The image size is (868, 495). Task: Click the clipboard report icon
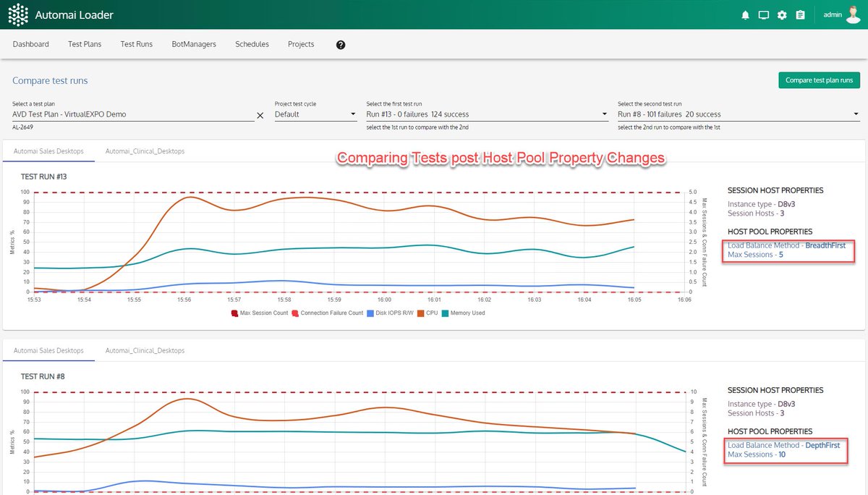800,15
